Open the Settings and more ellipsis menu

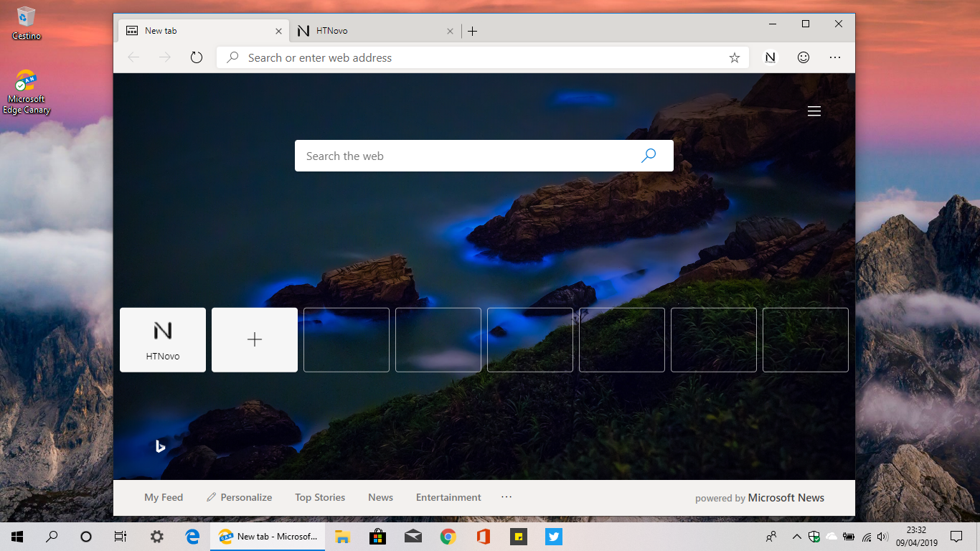[835, 57]
